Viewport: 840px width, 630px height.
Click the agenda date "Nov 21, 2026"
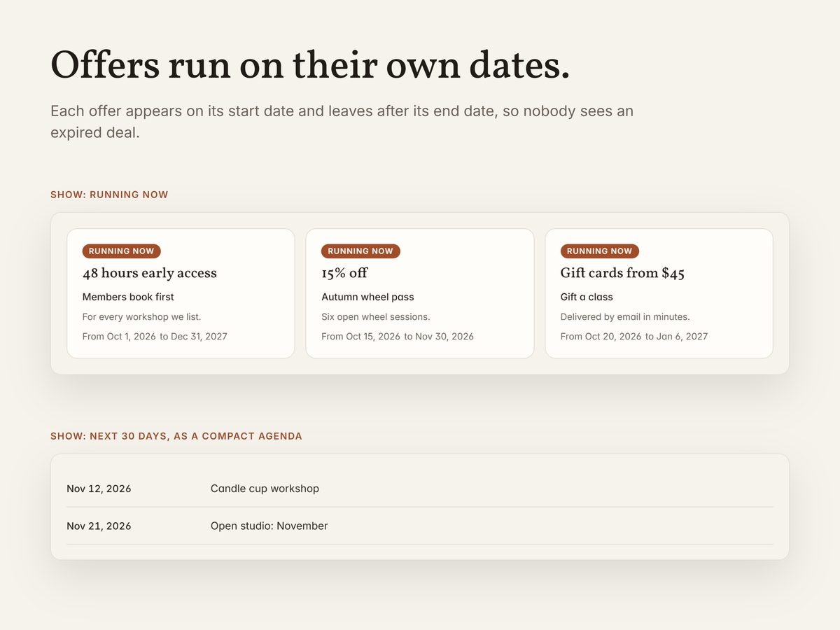(99, 526)
